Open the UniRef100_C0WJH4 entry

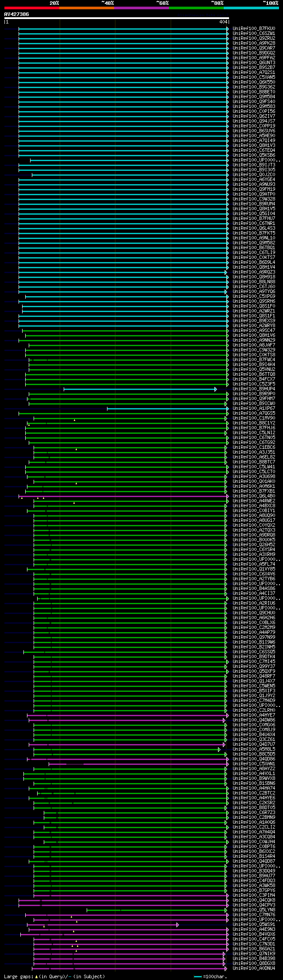click(254, 842)
